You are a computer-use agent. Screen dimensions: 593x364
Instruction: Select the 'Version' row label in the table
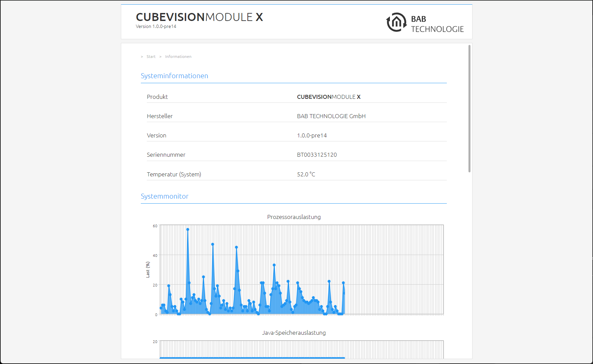(x=156, y=135)
